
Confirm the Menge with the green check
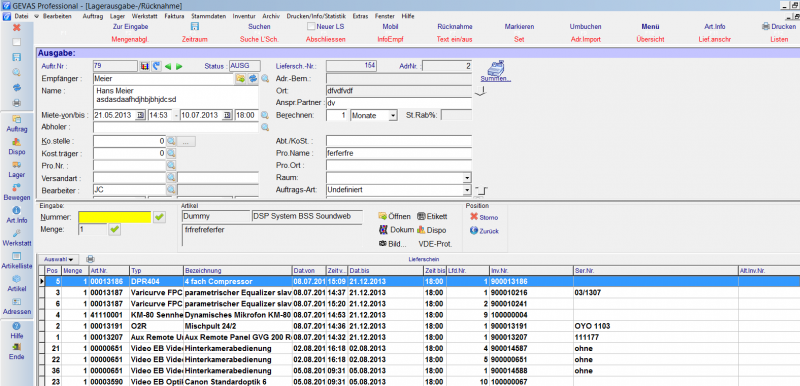(x=114, y=230)
